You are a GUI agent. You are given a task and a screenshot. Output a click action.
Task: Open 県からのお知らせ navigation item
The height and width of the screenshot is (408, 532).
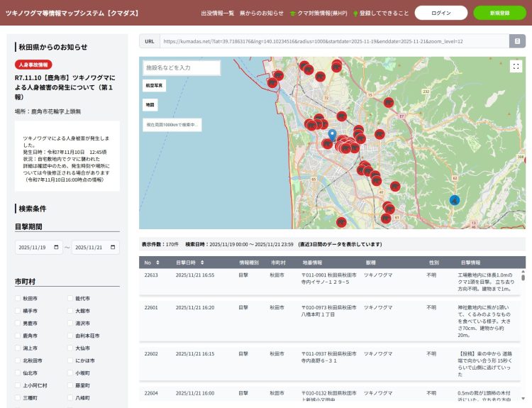[x=261, y=13]
